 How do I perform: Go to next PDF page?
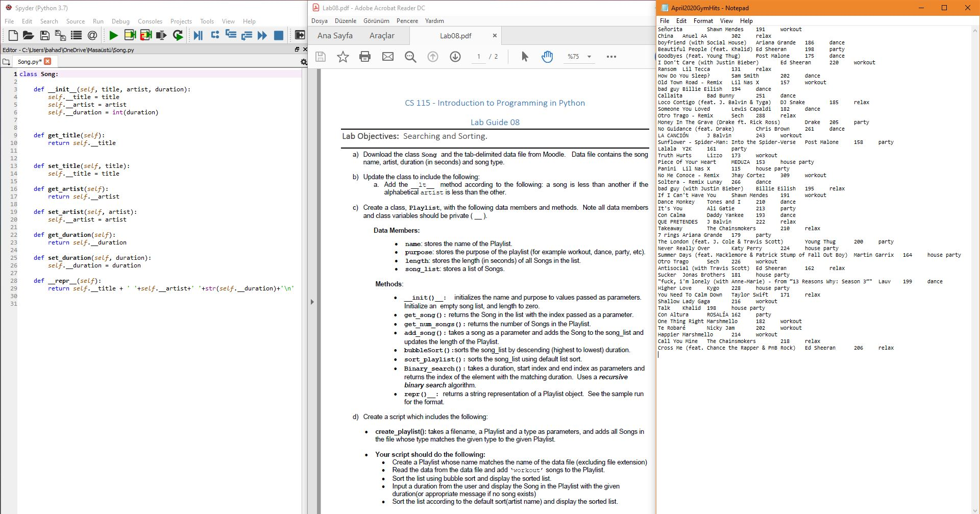(x=455, y=57)
